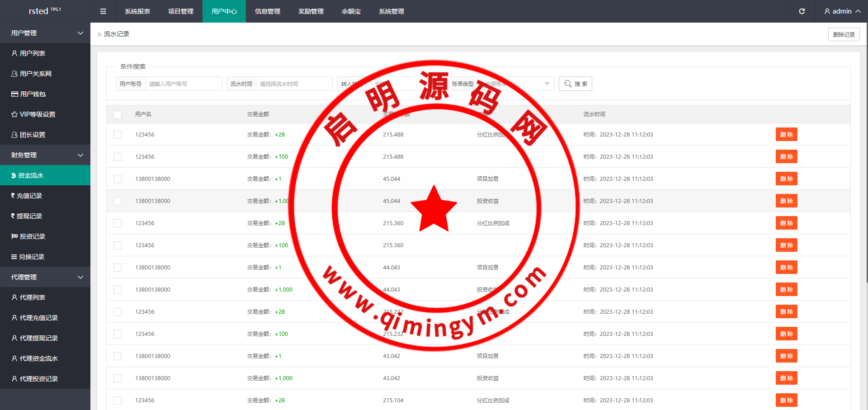Click the 用户账号 input field

pos(183,84)
